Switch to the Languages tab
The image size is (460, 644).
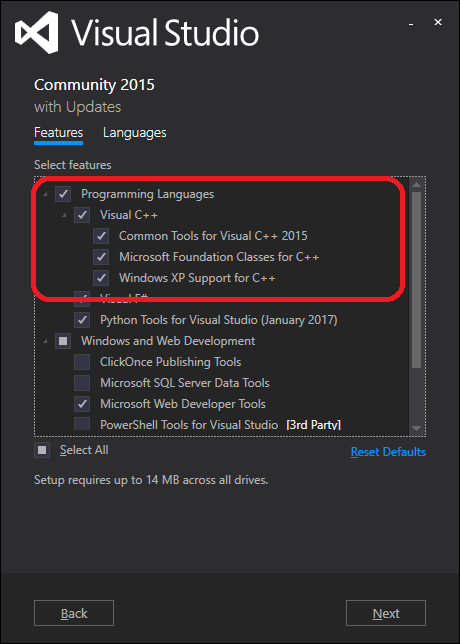point(134,133)
